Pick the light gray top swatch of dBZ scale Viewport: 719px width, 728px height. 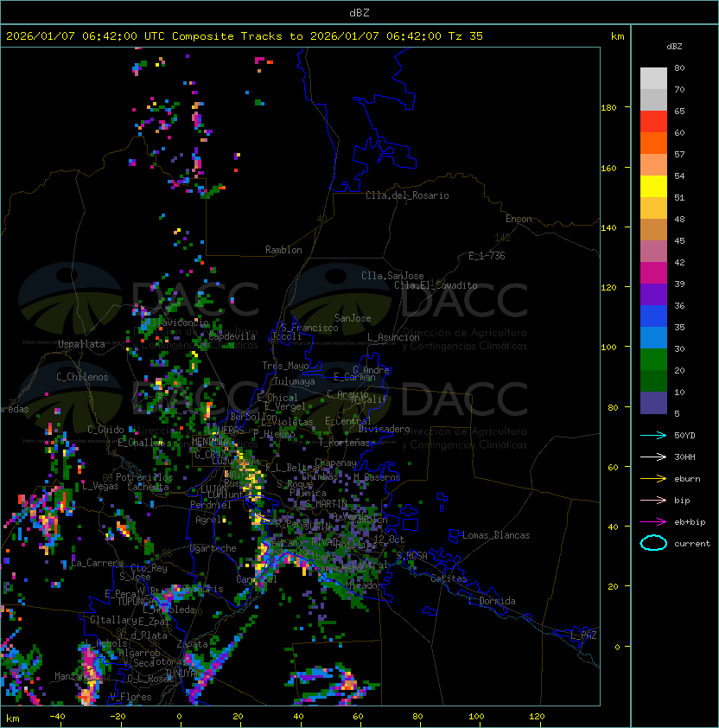653,79
